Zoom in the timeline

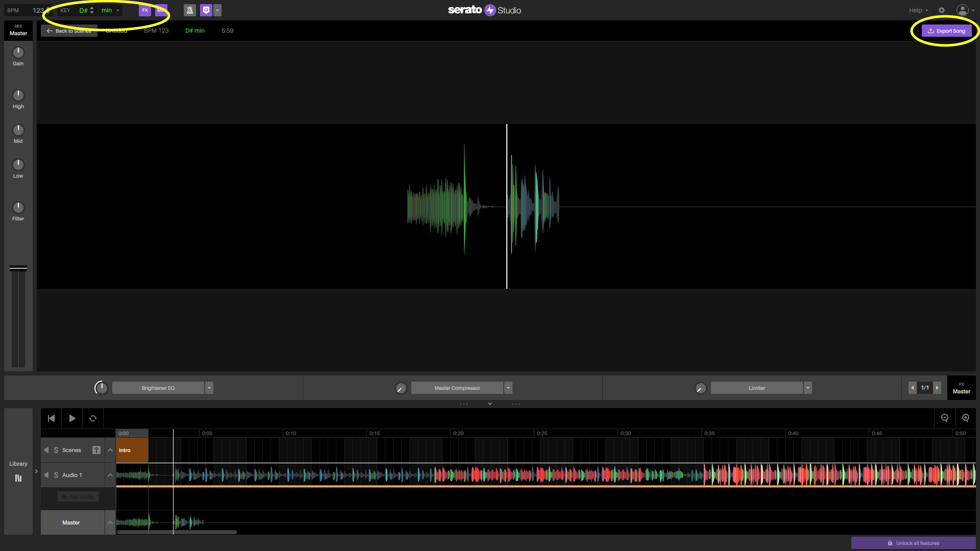tap(966, 418)
